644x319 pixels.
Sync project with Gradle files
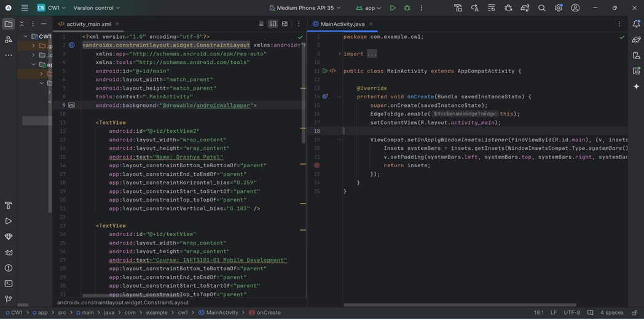pos(525,8)
